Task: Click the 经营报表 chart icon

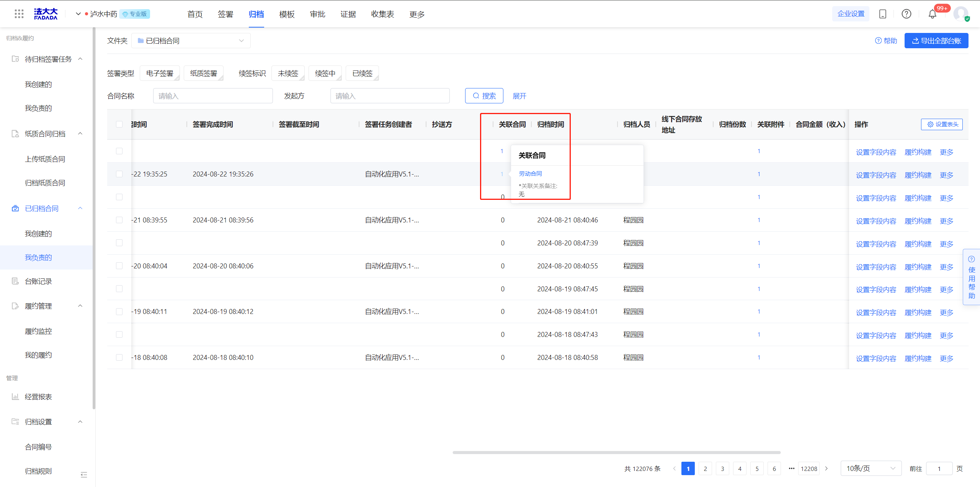Action: point(15,397)
